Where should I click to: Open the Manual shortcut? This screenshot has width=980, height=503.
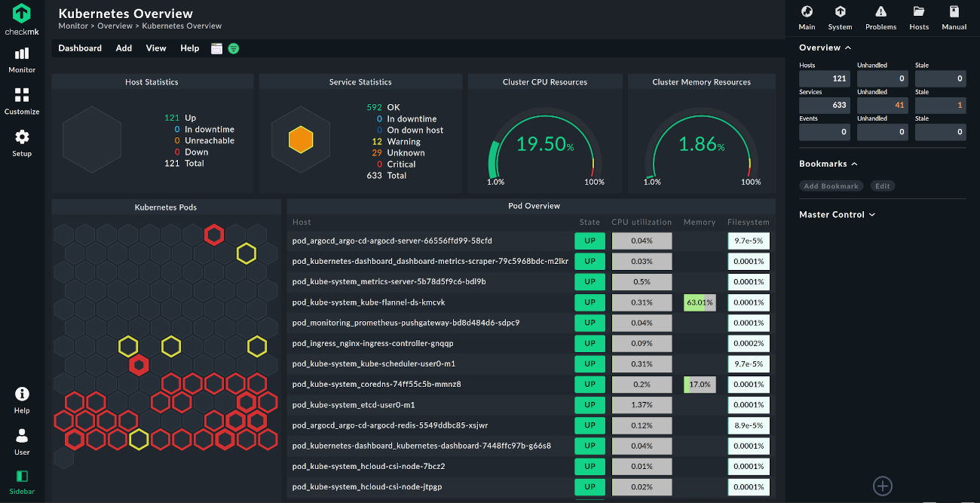pyautogui.click(x=954, y=18)
